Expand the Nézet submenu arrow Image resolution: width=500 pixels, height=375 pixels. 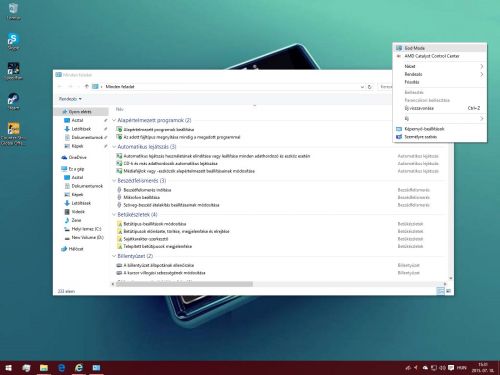pyautogui.click(x=481, y=66)
